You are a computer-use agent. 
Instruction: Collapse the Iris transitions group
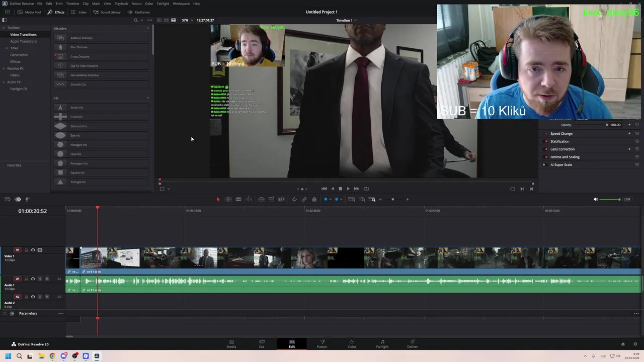coord(148,98)
